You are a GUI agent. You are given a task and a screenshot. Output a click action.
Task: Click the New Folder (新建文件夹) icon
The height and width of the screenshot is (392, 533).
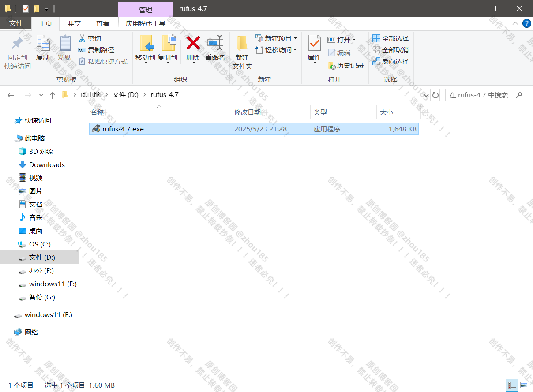tap(242, 43)
